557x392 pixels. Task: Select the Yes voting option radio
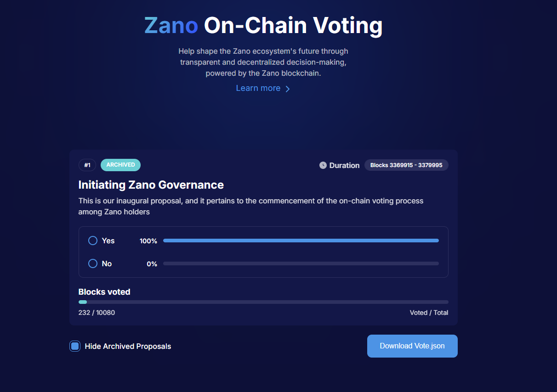93,241
